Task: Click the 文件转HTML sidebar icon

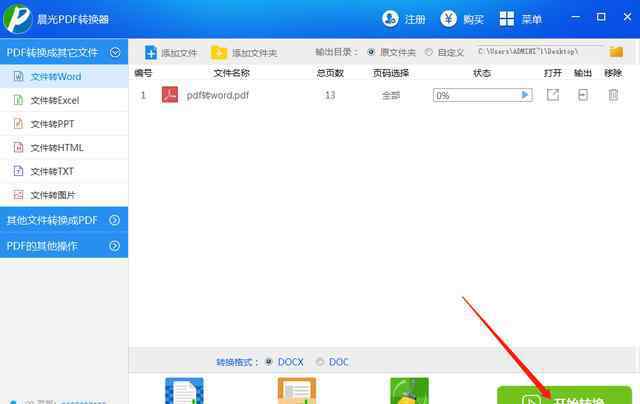Action: (18, 147)
